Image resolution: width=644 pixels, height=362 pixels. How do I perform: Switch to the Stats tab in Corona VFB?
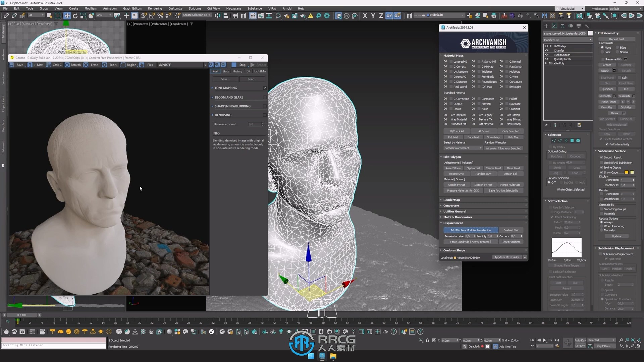point(226,71)
